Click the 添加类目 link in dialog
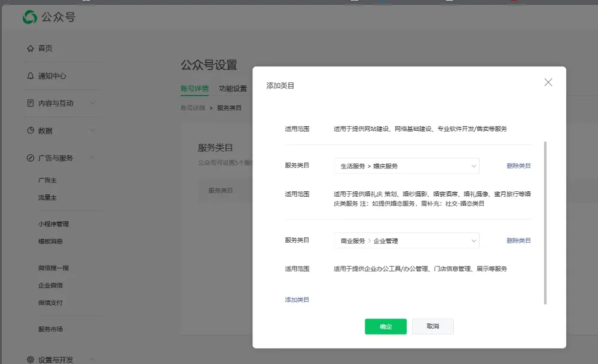Viewport: 598px width, 364px height. pyautogui.click(x=297, y=300)
